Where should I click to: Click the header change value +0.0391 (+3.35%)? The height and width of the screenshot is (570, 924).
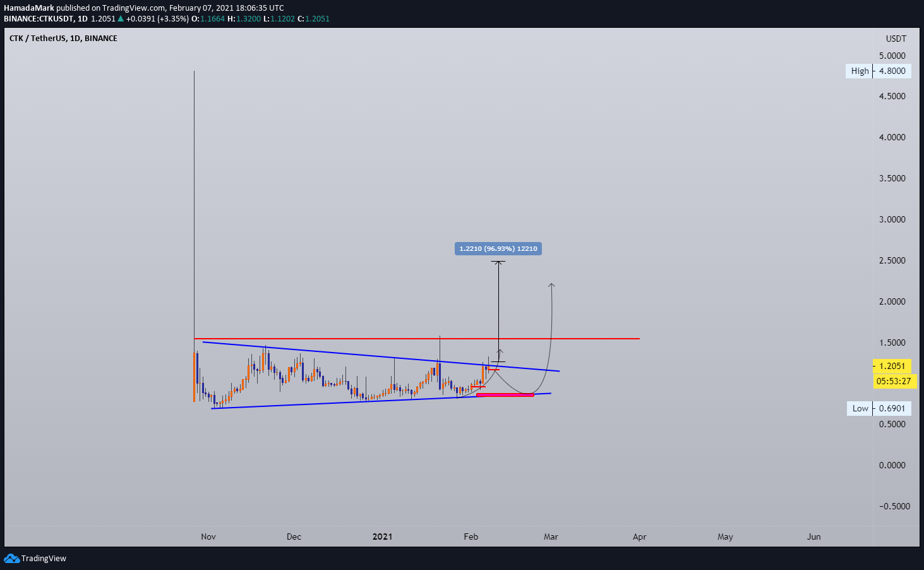click(x=157, y=18)
